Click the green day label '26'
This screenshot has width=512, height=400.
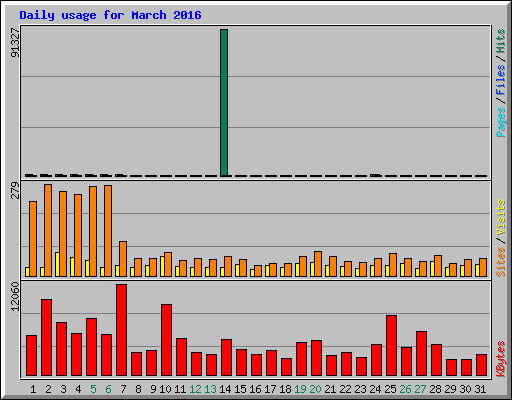tap(405, 389)
